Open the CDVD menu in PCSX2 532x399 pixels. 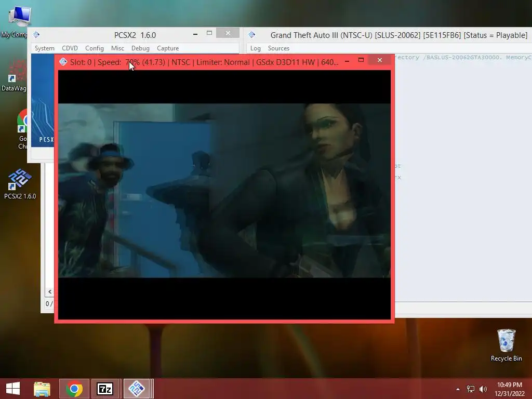click(x=70, y=48)
